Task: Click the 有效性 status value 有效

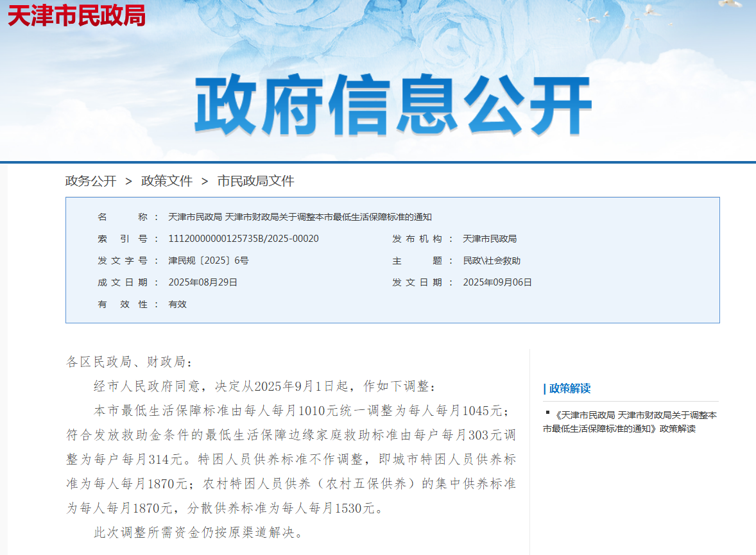Action: click(x=177, y=304)
